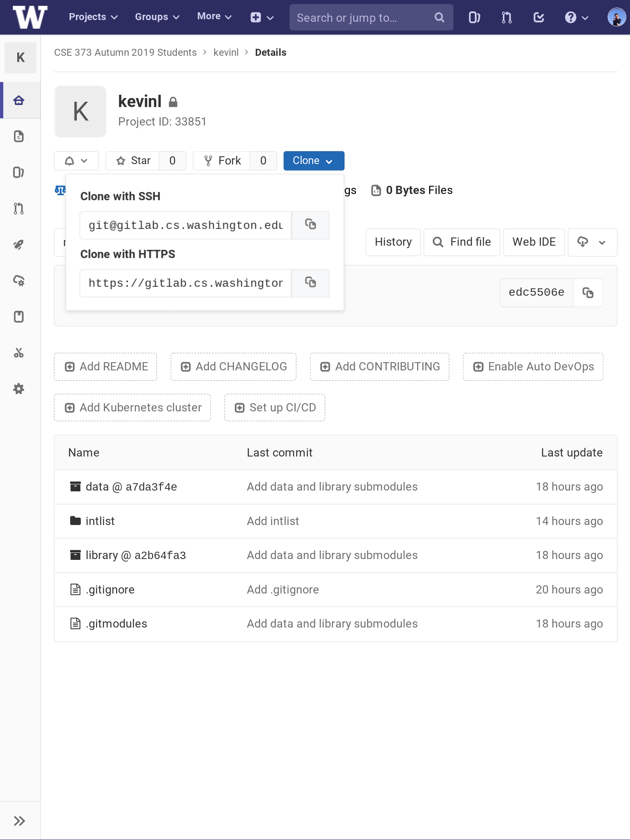Screen dimensions: 630x840
Task: Collapse the blue Clone dropdown
Action: (x=314, y=161)
